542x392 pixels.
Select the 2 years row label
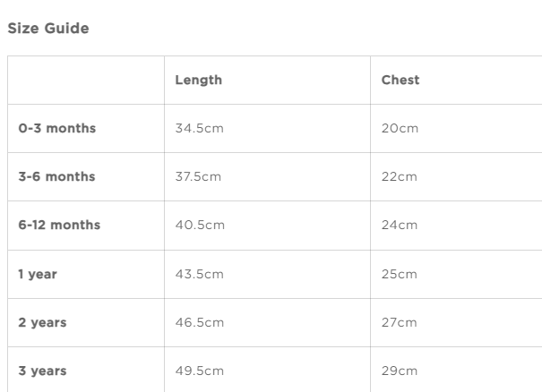(42, 322)
